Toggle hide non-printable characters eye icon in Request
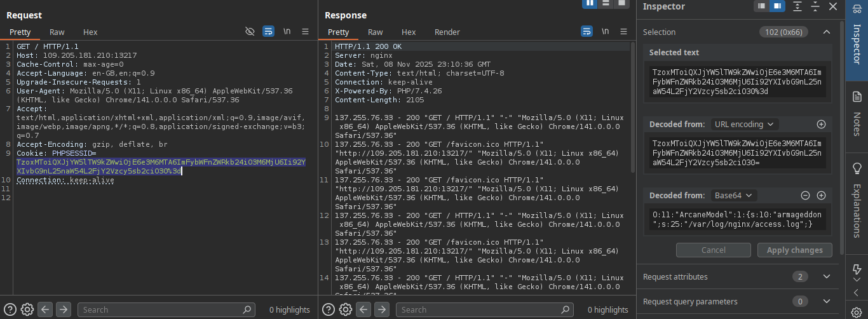 pos(250,31)
